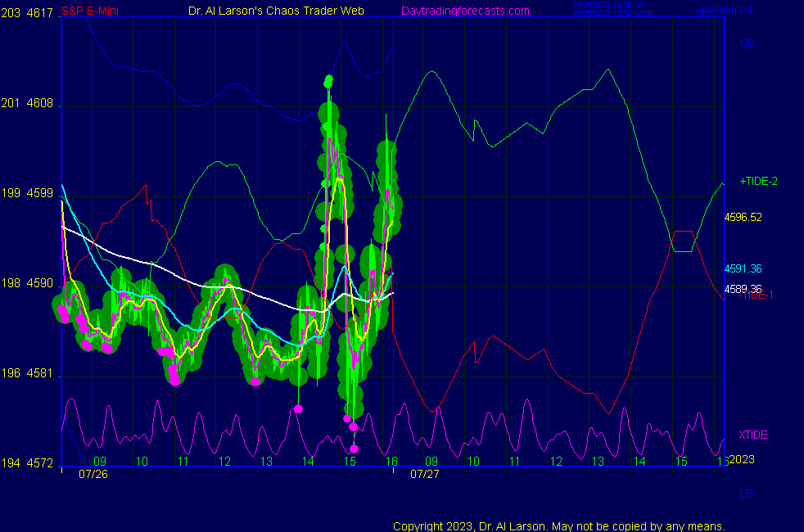Viewport: 804px width, 532px height.
Task: Click the cyan 4591.36 price value
Action: pyautogui.click(x=743, y=269)
